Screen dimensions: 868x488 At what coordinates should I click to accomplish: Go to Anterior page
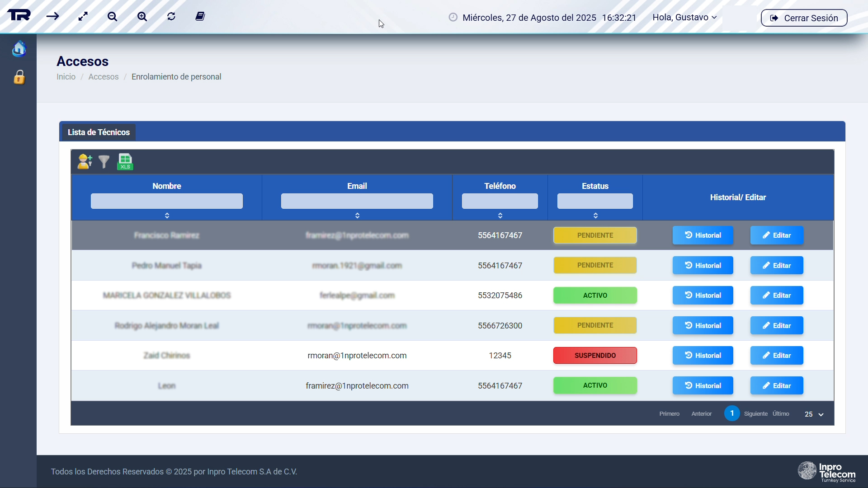(701, 414)
